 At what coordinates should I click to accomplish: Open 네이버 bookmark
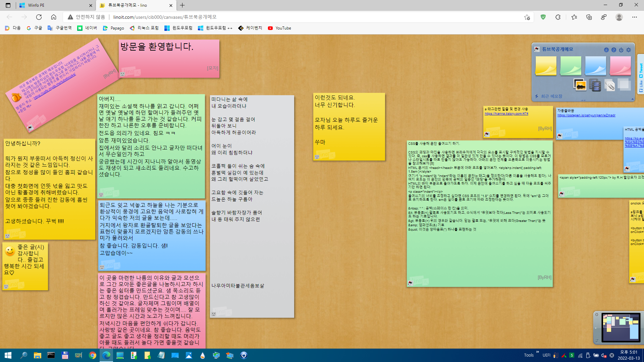point(87,28)
